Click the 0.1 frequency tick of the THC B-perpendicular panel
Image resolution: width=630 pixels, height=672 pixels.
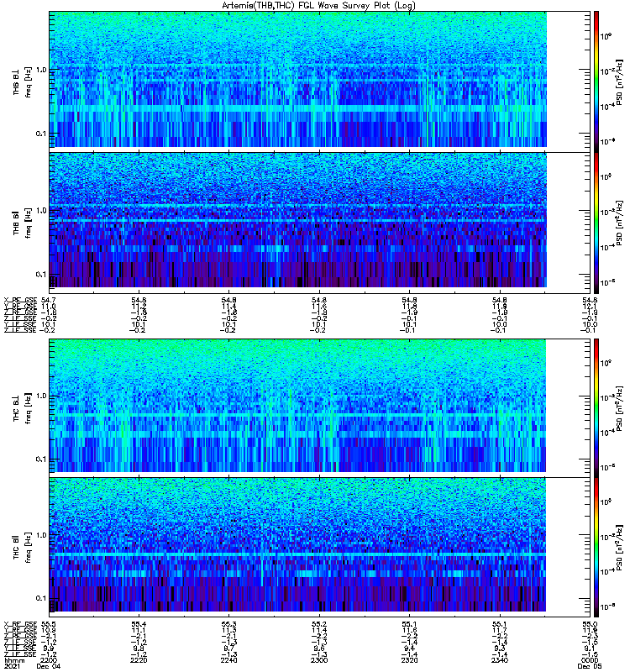(41, 459)
